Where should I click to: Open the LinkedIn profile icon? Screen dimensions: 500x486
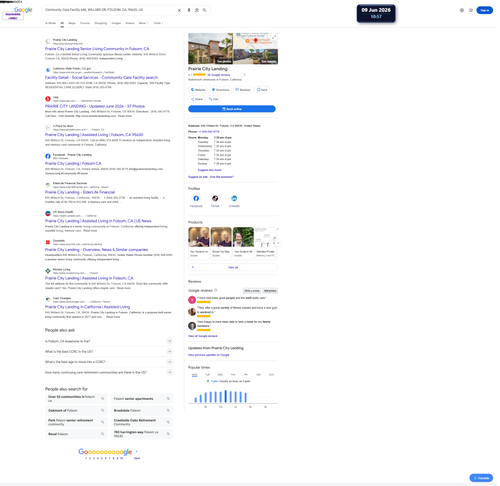(x=234, y=199)
